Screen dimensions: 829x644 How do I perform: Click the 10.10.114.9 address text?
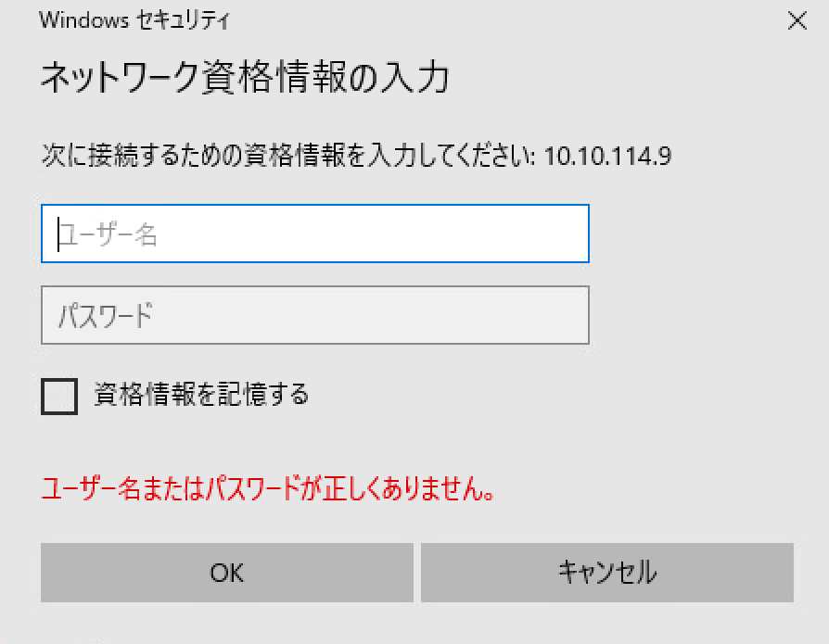coord(607,155)
